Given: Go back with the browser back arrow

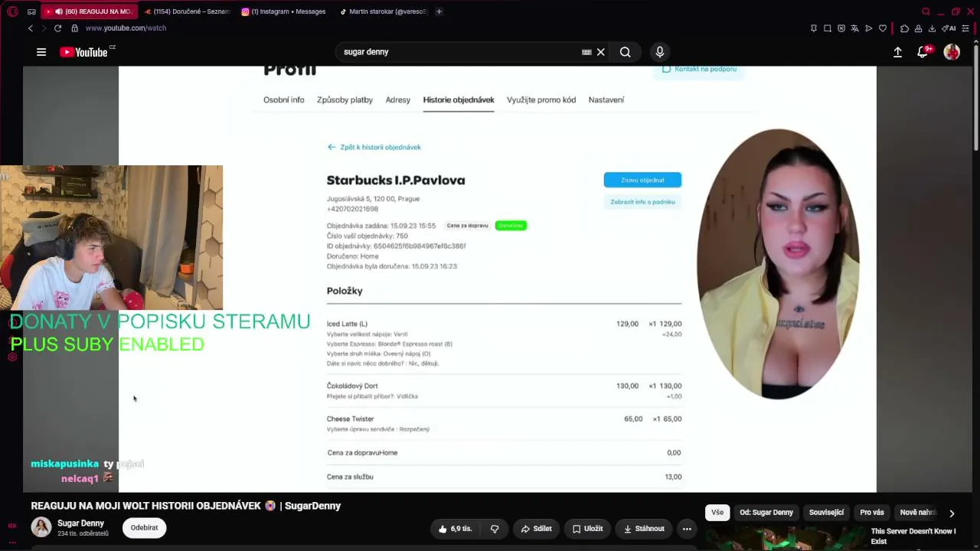Looking at the screenshot, I should pos(31,28).
